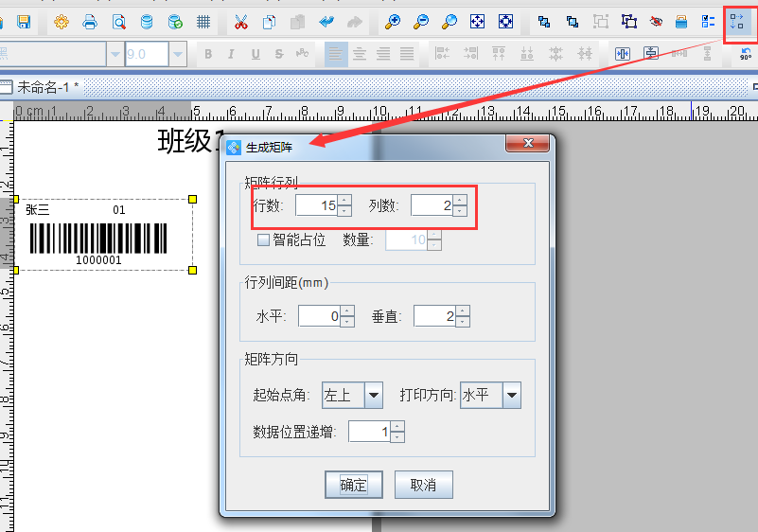Click second overlapping squares layer icon
Image resolution: width=758 pixels, height=532 pixels.
coord(573,22)
